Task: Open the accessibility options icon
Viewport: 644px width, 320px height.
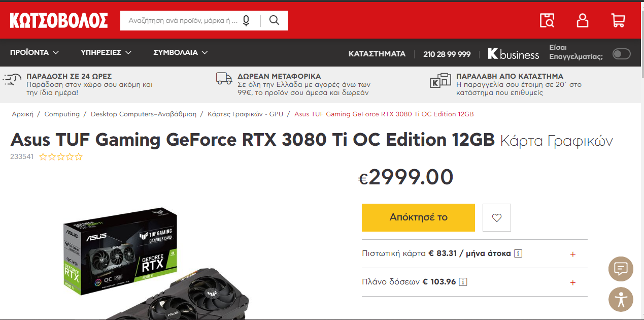Action: [621, 299]
